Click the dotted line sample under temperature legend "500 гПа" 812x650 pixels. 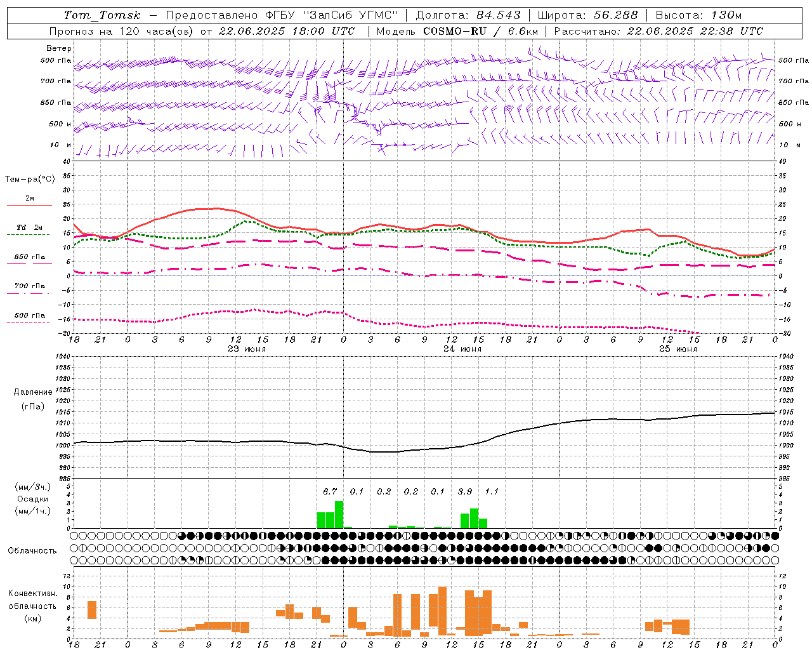click(x=29, y=322)
